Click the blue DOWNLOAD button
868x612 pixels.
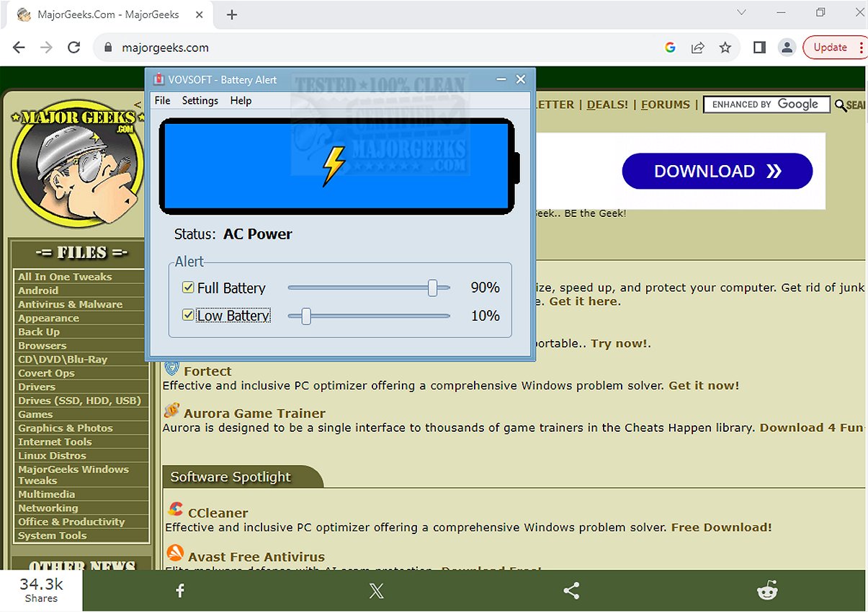tap(717, 171)
